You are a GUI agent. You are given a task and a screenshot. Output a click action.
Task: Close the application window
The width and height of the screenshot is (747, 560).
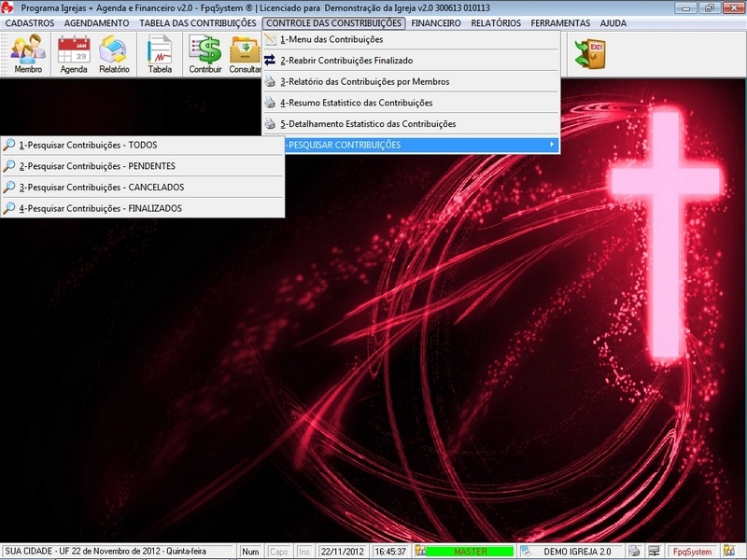tap(733, 7)
